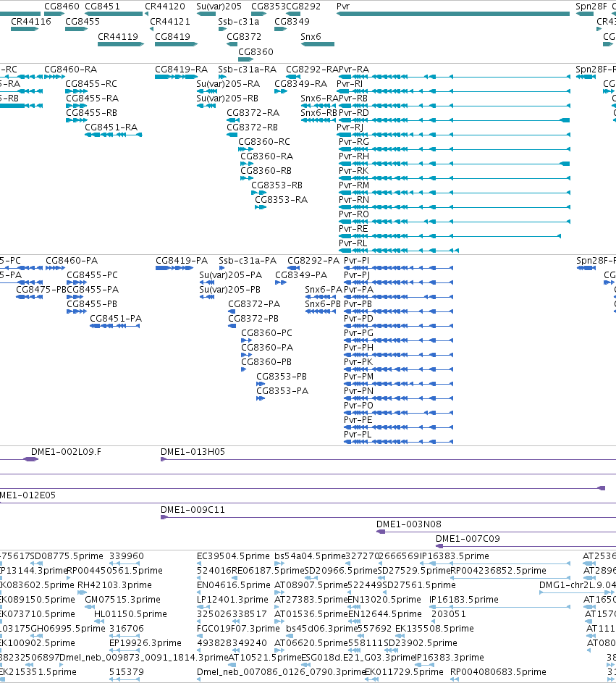
Task: Click the Ssb-c31a-RA transcript label
Action: tap(248, 70)
